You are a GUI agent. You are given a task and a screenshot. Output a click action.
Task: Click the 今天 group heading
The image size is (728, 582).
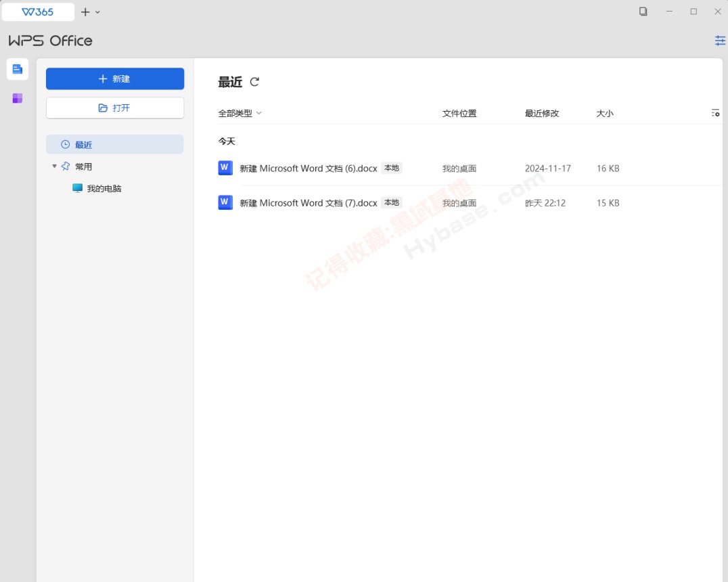tap(227, 141)
